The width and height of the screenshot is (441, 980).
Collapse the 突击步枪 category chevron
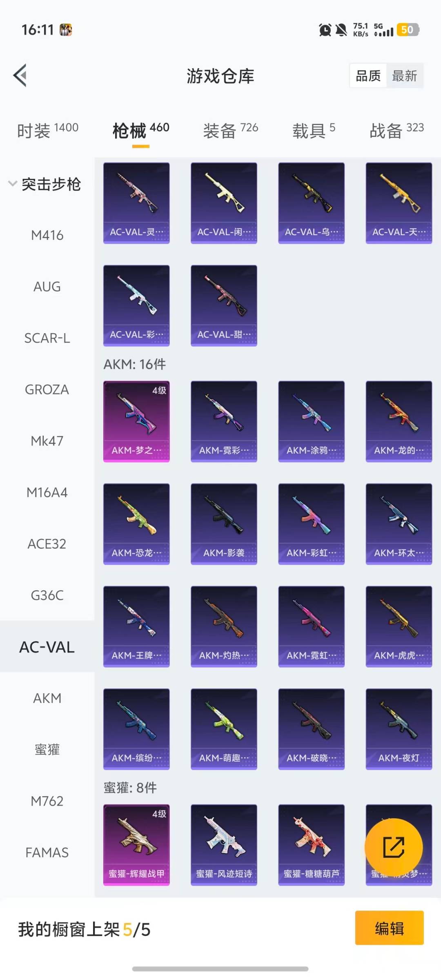coord(13,184)
